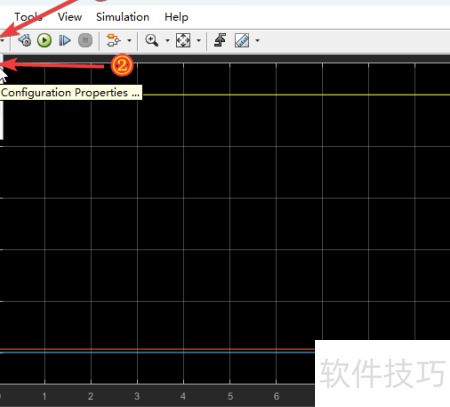
Task: Expand the Measurements ruler dropdown arrow
Action: tap(257, 41)
